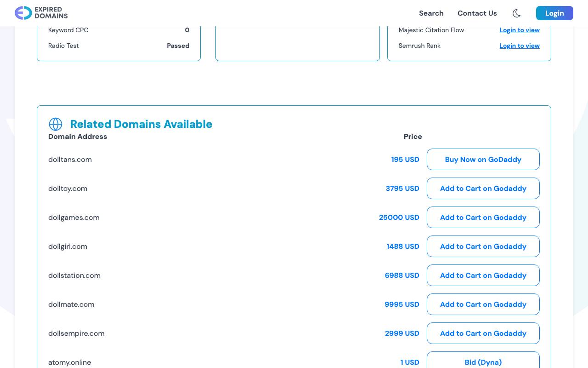The image size is (588, 368).
Task: Add dollmate.com to cart on Godaddy
Action: (483, 305)
